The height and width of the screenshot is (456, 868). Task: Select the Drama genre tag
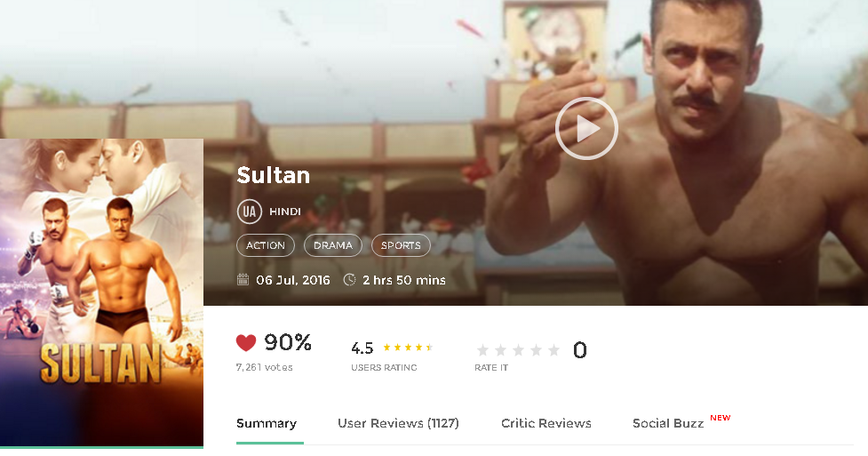point(333,245)
